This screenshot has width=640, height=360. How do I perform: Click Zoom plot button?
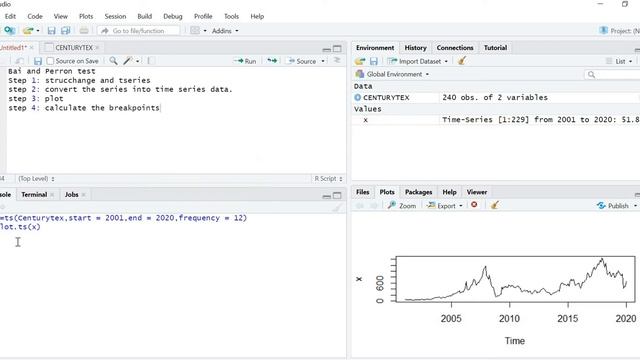click(x=402, y=205)
